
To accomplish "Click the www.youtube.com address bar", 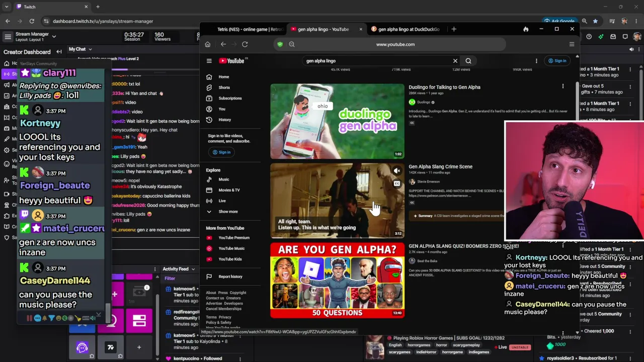I will [395, 44].
